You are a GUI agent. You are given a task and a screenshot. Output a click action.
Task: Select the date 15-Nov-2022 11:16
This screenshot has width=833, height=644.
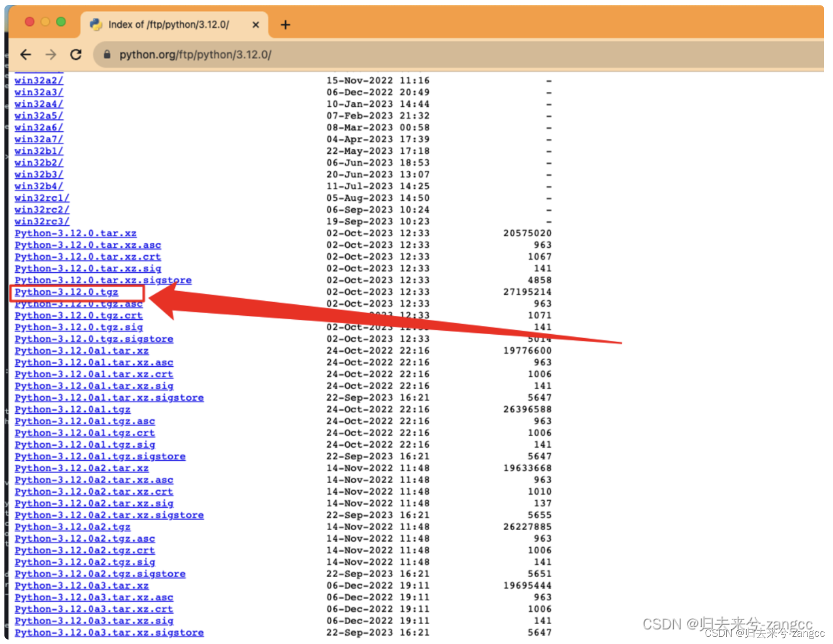coord(378,81)
